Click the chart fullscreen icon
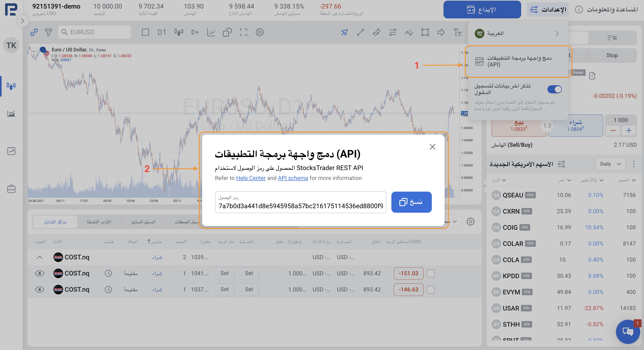This screenshot has width=644, height=350. tap(243, 32)
